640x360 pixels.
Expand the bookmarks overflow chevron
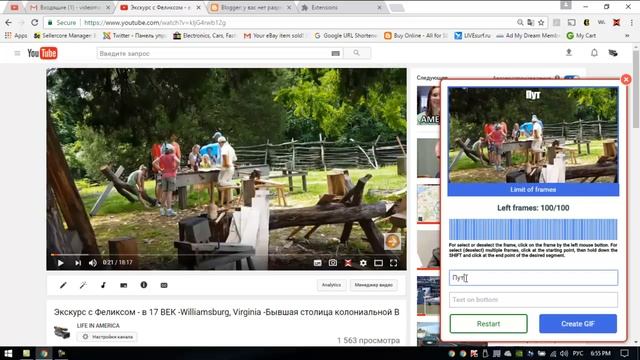[627, 36]
